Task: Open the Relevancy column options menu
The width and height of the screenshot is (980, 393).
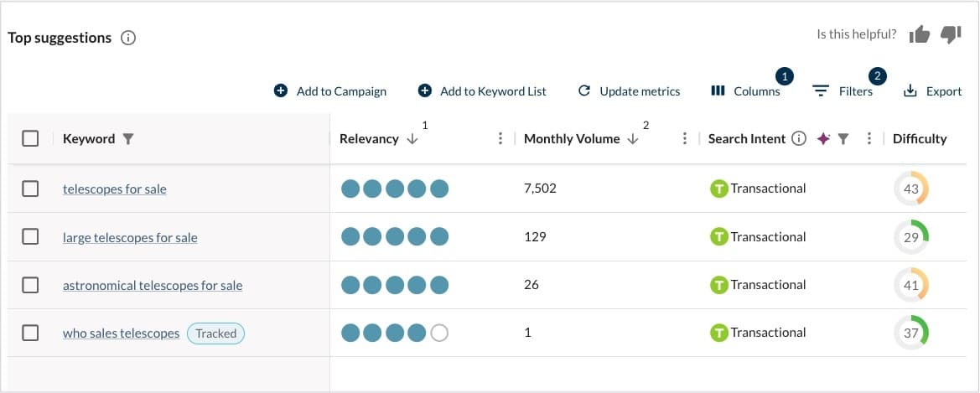Action: [x=500, y=139]
